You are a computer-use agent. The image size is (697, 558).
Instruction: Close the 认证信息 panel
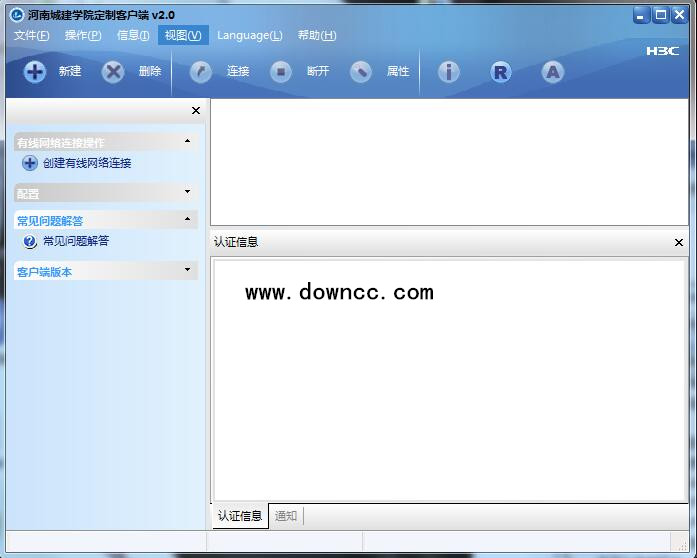click(x=679, y=242)
